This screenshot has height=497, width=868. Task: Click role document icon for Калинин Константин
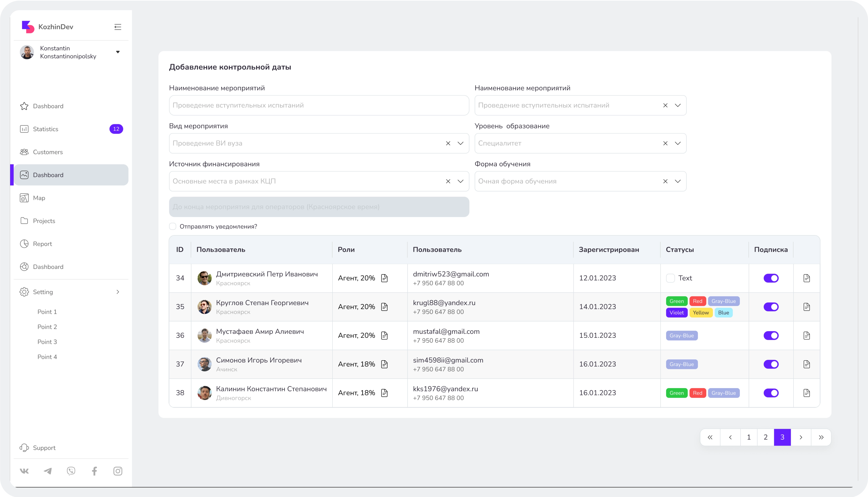384,393
